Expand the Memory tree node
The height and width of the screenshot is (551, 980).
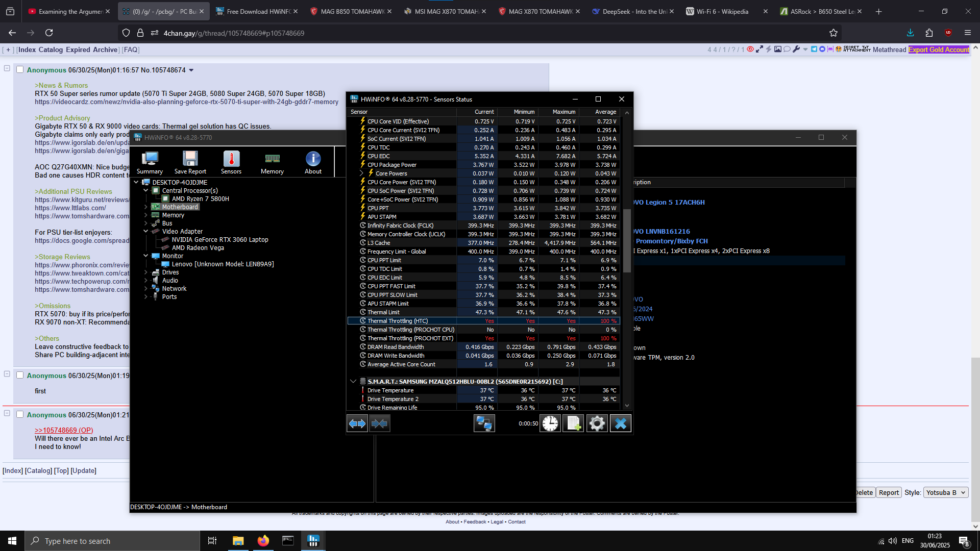[146, 215]
